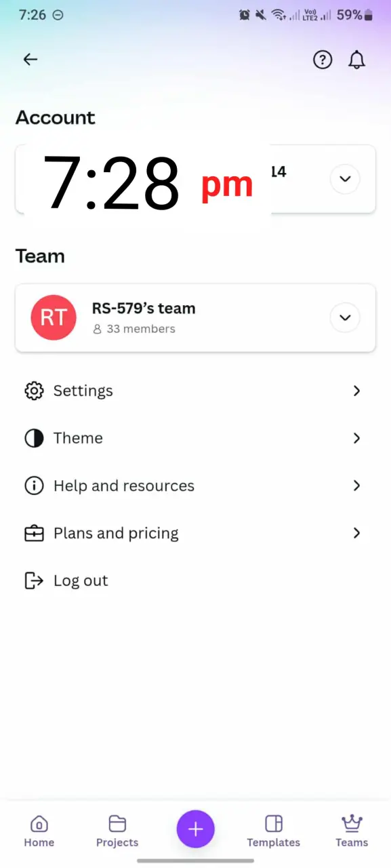
Task: Expand the Account dropdown chevron
Action: 345,179
